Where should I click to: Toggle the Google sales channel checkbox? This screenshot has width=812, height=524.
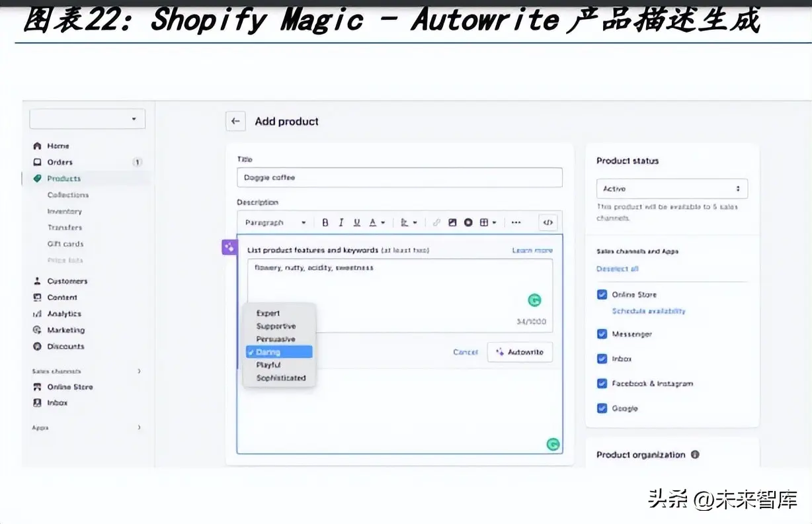pyautogui.click(x=602, y=408)
